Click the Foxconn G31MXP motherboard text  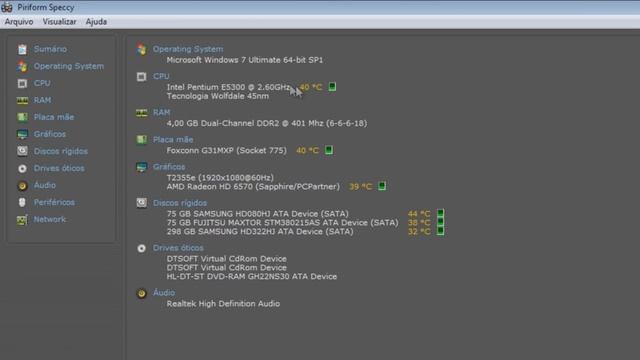tap(227, 150)
